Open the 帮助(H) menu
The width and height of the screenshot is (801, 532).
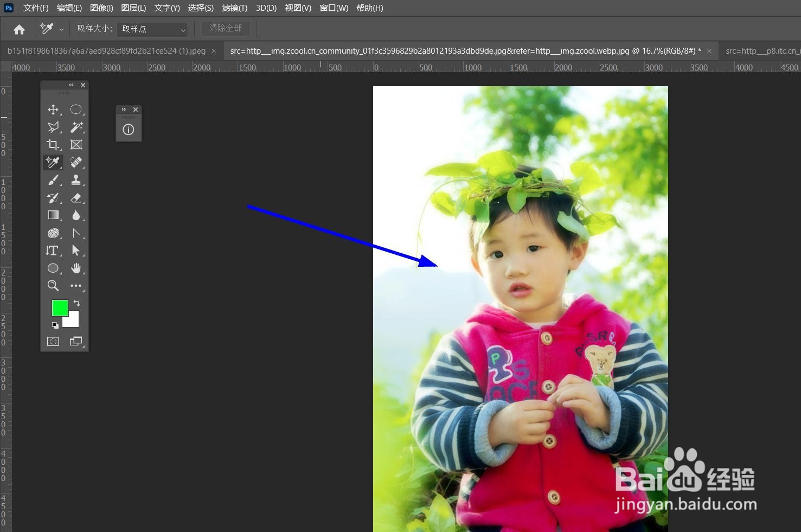tap(370, 8)
